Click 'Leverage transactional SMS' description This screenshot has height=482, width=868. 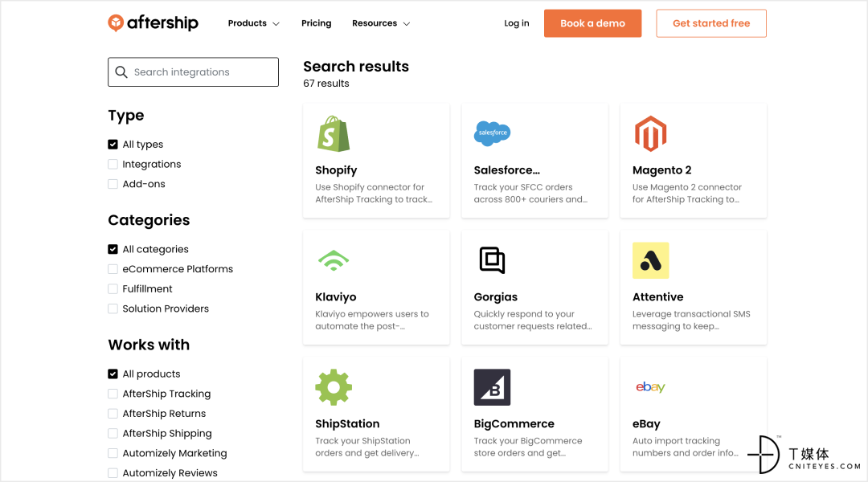click(x=691, y=314)
